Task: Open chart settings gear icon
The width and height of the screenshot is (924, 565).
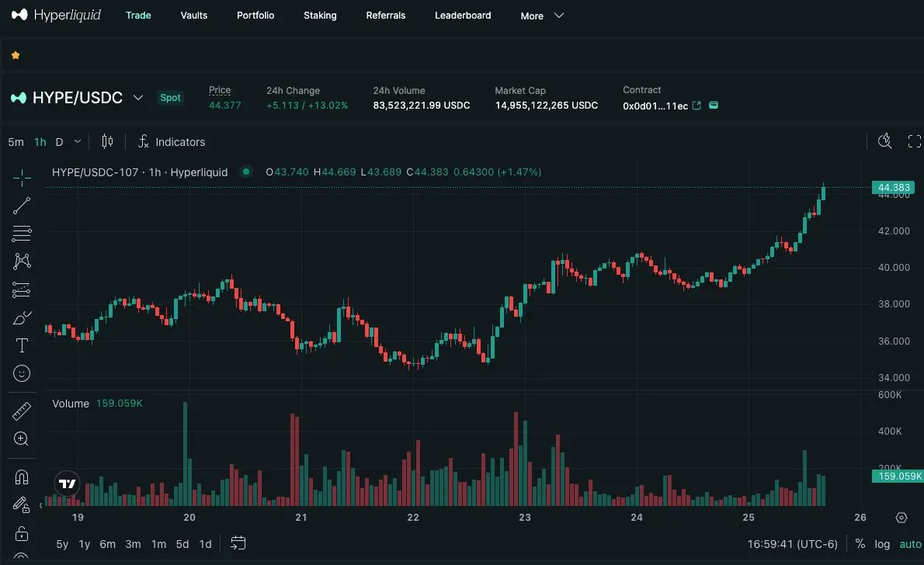Action: (901, 518)
